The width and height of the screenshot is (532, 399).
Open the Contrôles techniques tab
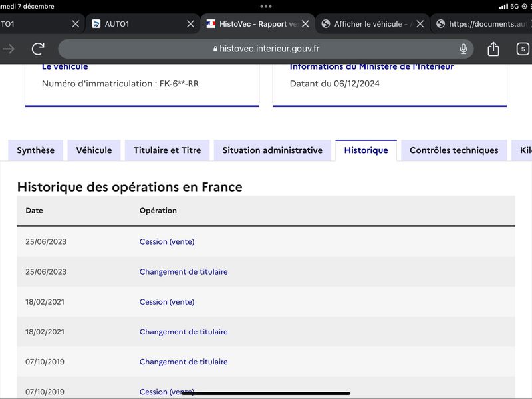point(454,150)
